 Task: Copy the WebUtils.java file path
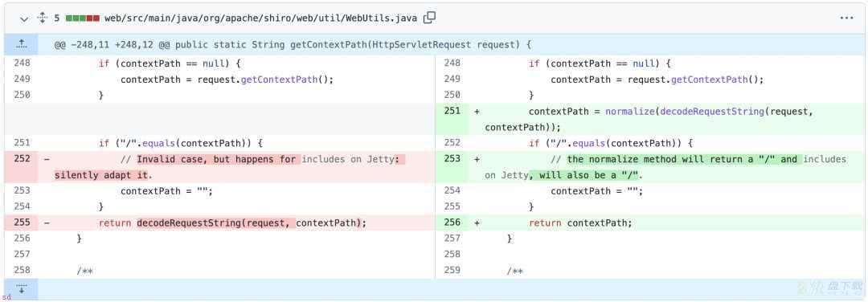[x=429, y=18]
